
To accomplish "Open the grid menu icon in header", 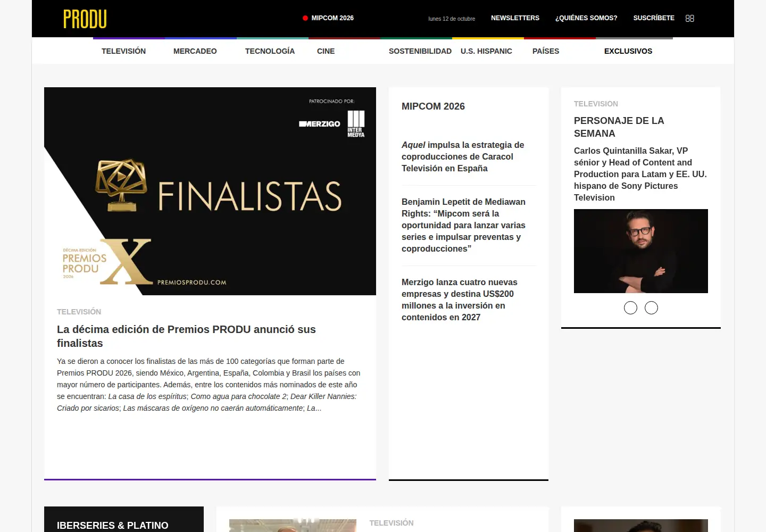I will tap(690, 18).
